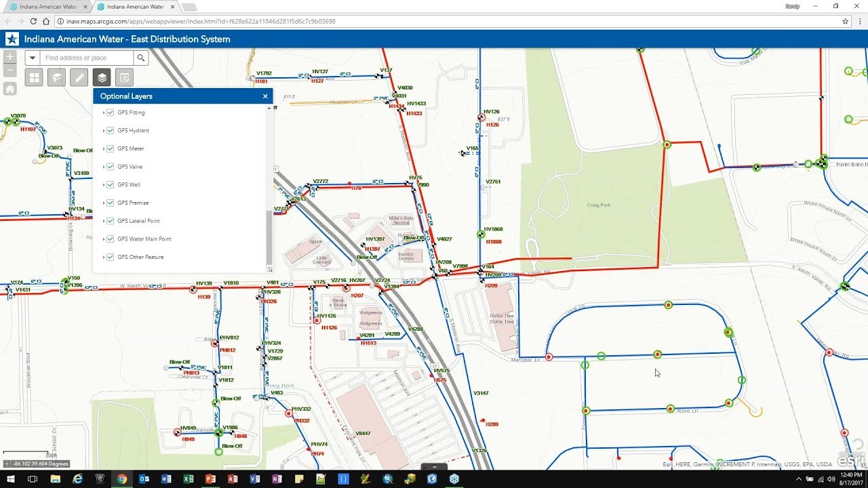Open Windows Start menu
This screenshot has height=488, width=868.
10,479
